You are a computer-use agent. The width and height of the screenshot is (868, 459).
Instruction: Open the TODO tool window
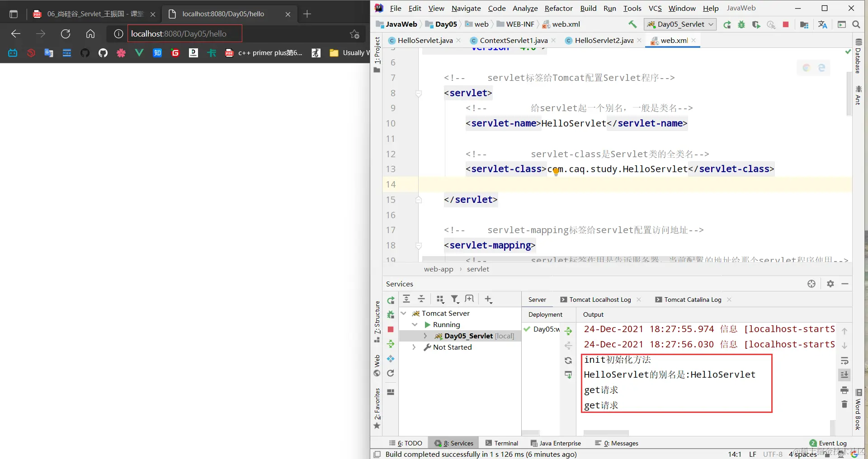(406, 443)
